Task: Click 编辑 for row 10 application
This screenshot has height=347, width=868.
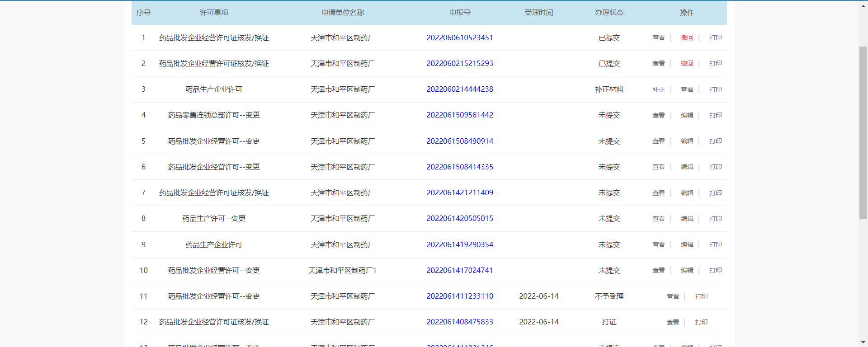Action: click(x=687, y=271)
